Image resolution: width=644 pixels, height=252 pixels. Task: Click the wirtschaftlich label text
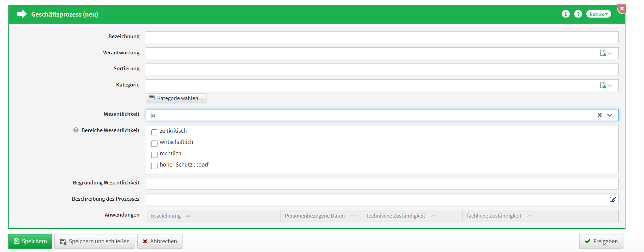[176, 142]
